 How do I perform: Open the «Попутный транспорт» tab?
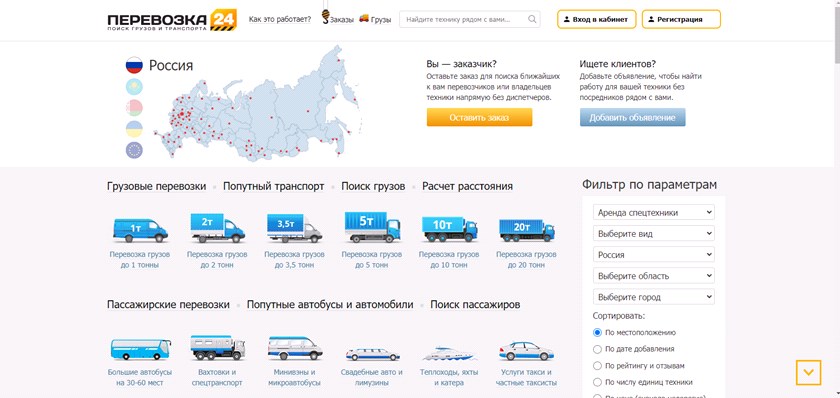pyautogui.click(x=273, y=186)
